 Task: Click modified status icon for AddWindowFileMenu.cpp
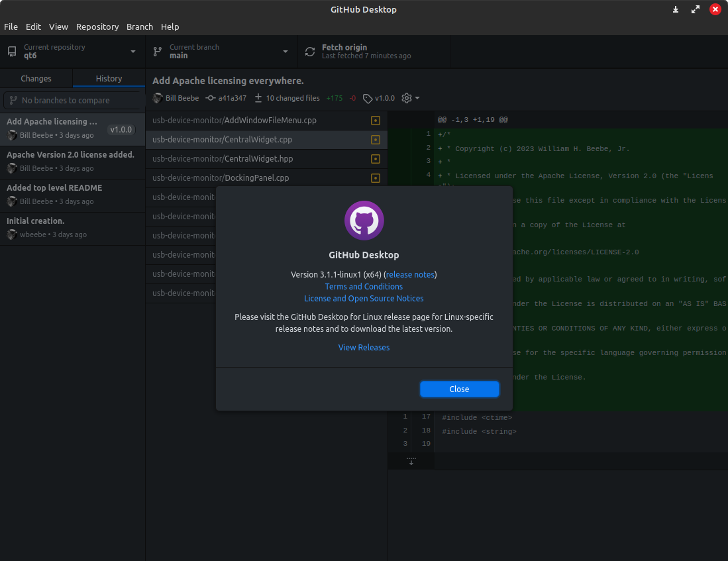(376, 121)
